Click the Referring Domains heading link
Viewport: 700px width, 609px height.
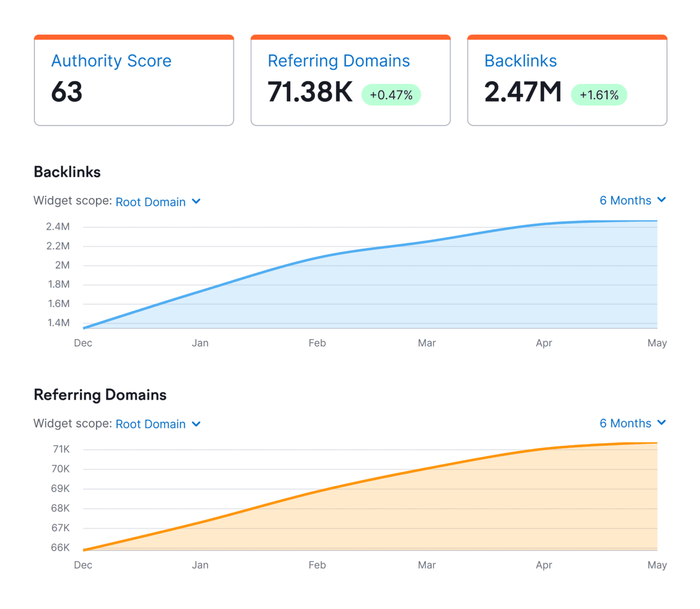click(x=339, y=60)
